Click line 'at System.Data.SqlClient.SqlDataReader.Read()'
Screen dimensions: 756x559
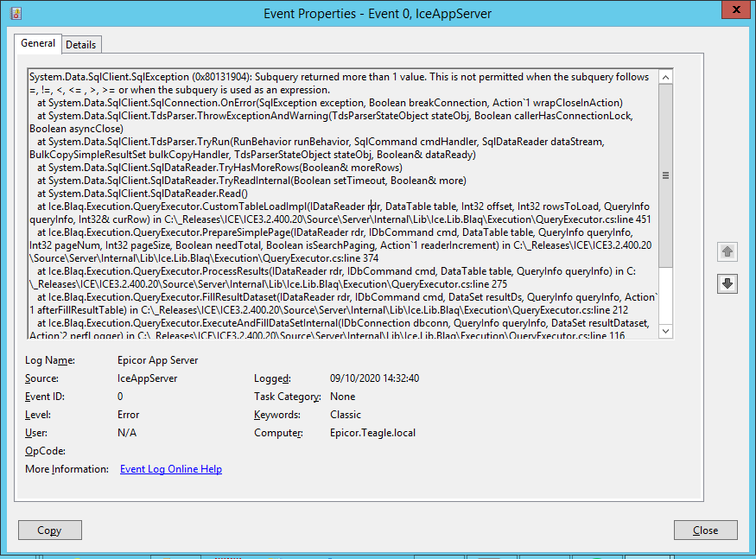pos(143,194)
